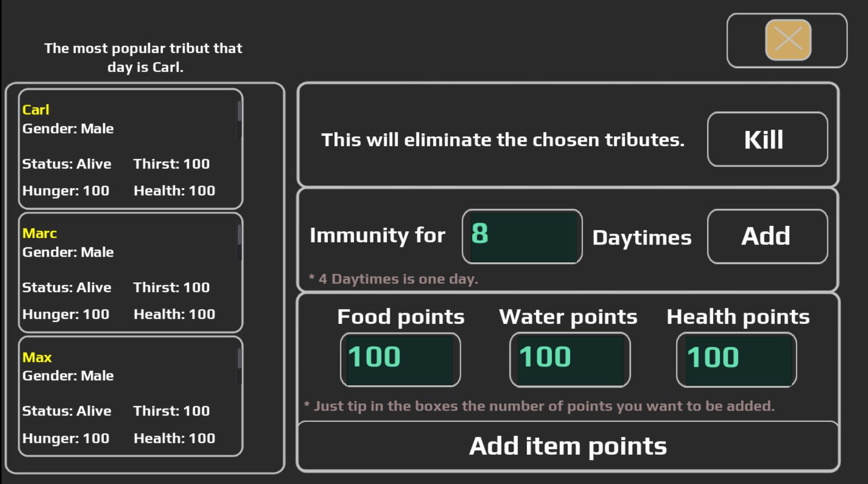Close the tribute panel with the orange X
This screenshot has height=484, width=868.
tap(788, 40)
